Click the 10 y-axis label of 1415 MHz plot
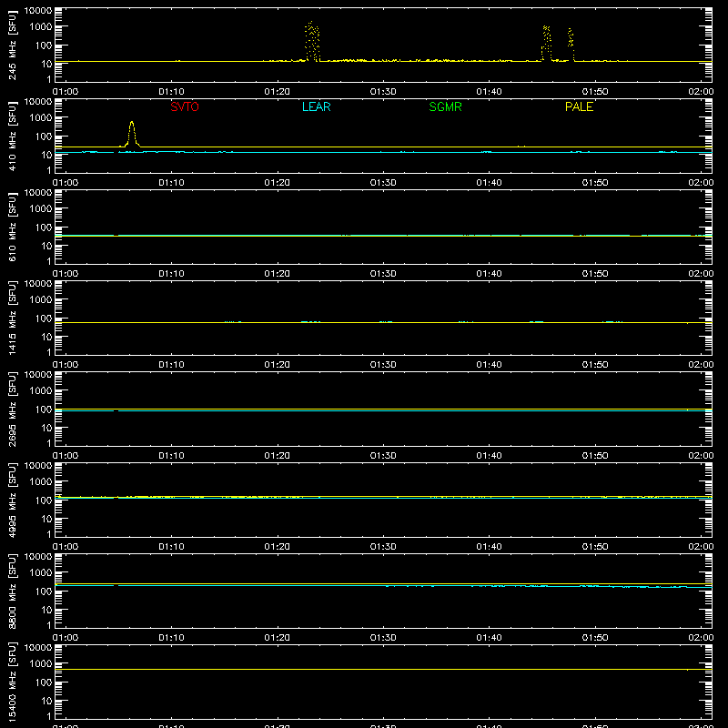 [x=46, y=337]
